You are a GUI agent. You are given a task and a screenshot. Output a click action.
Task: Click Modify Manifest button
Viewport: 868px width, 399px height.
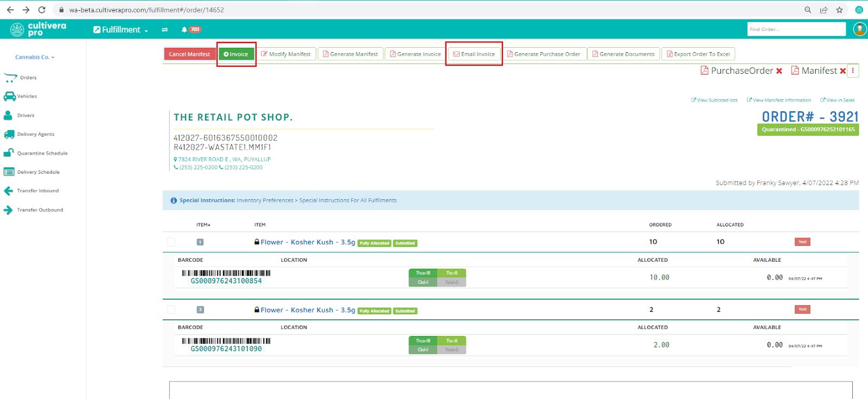(x=286, y=54)
